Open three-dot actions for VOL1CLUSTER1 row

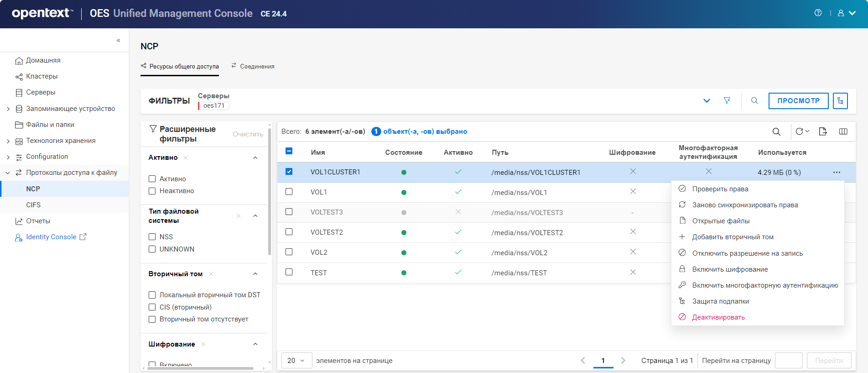(837, 172)
